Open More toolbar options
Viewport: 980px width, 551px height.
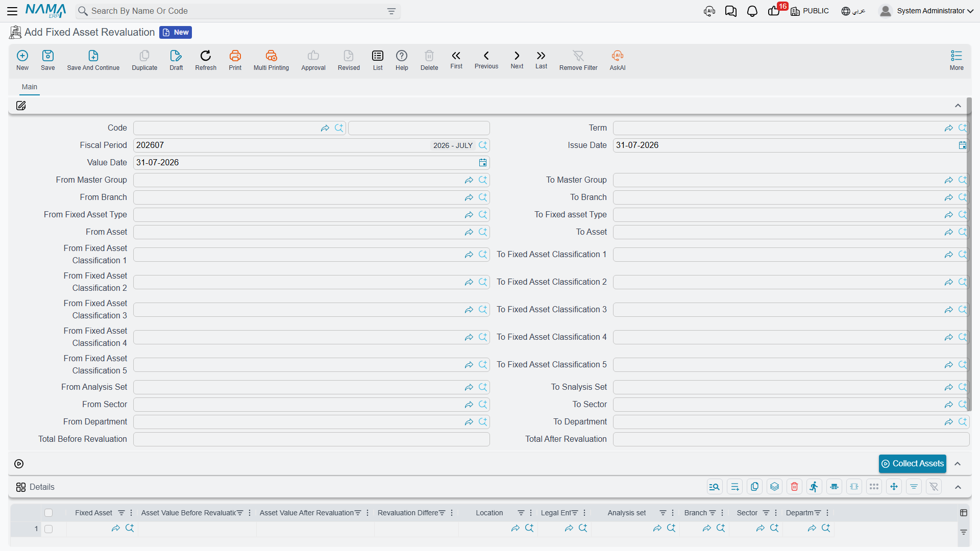957,60
